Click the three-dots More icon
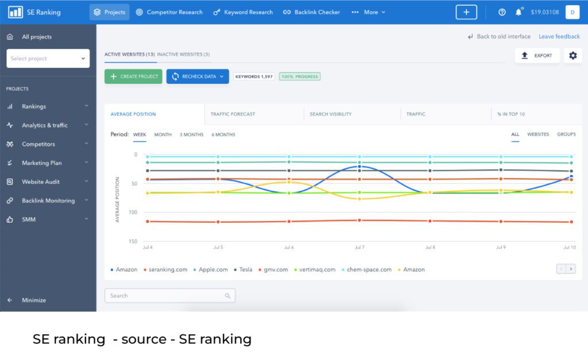 click(355, 12)
